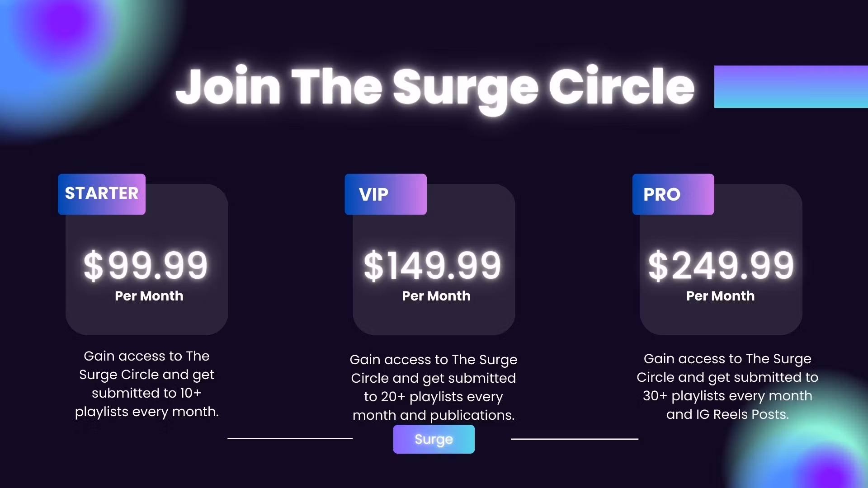Click the $249.99 price text

point(721,266)
